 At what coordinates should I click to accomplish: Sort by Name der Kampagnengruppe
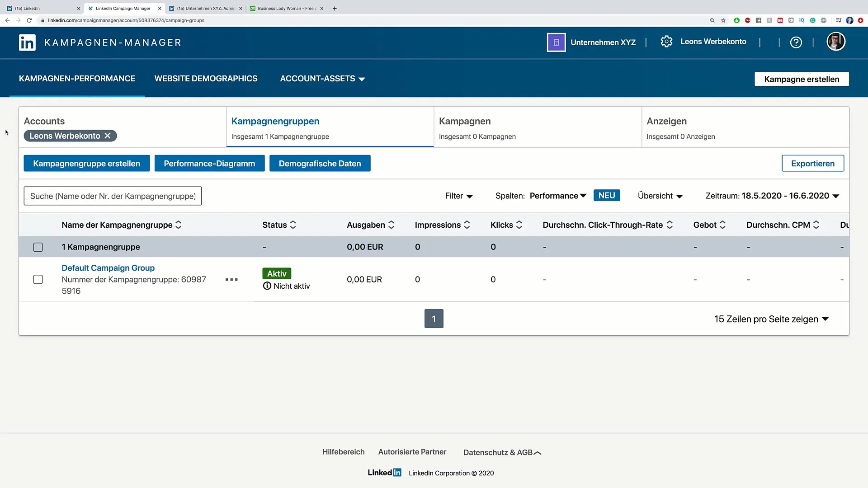pyautogui.click(x=179, y=225)
